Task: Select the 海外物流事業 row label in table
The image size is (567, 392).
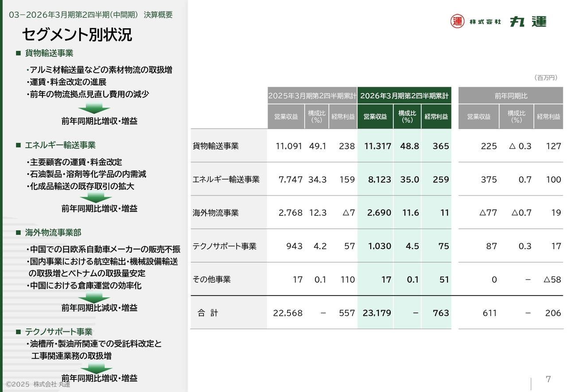Action: 216,213
